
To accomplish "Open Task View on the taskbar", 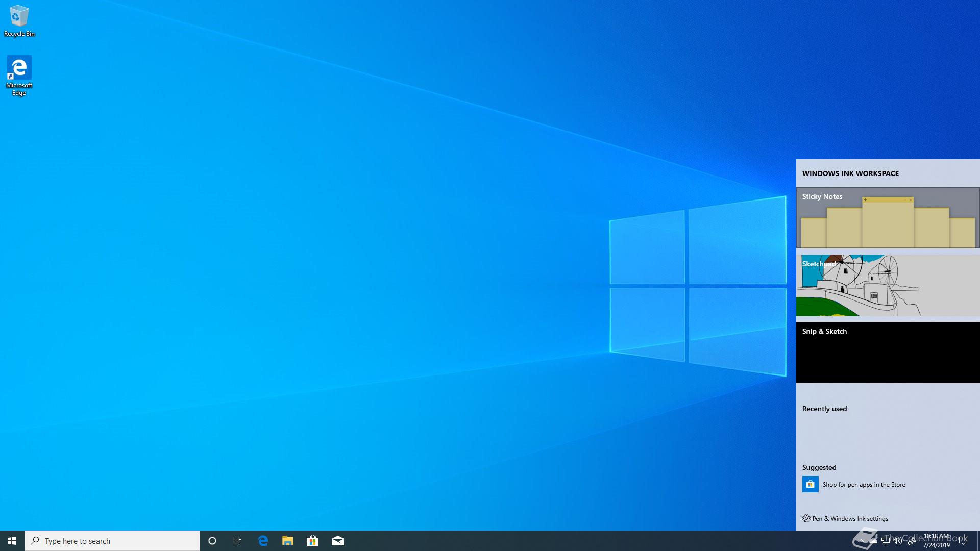I will pyautogui.click(x=237, y=541).
